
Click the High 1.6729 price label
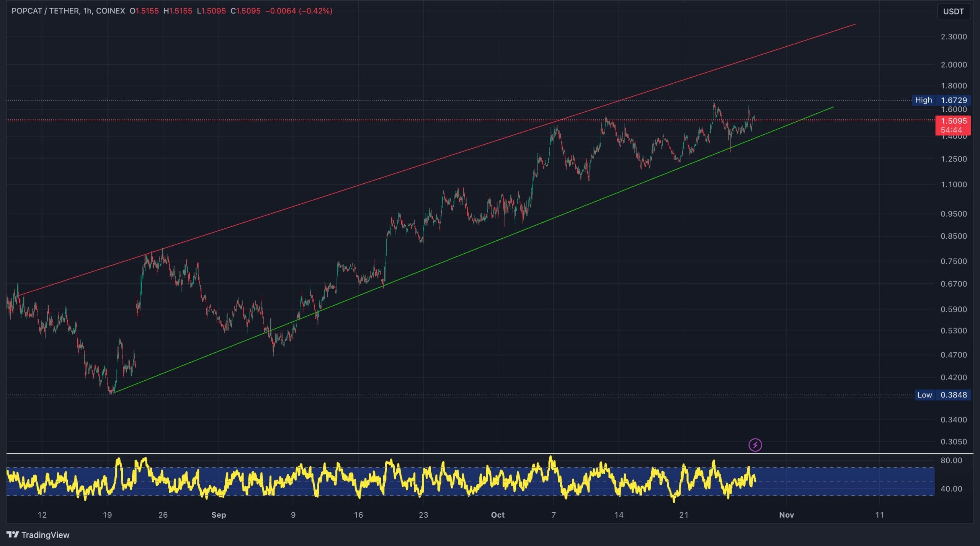941,100
